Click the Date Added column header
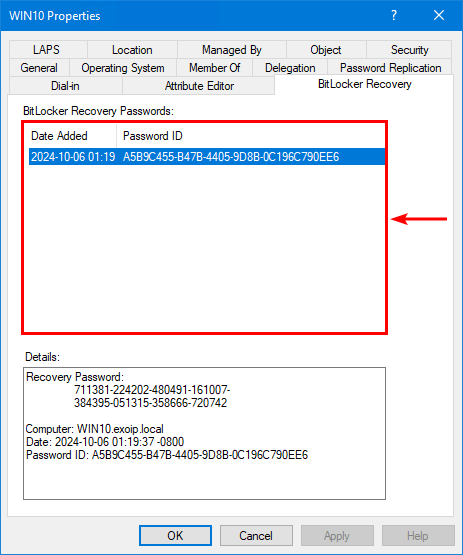The width and height of the screenshot is (463, 555). coord(72,136)
